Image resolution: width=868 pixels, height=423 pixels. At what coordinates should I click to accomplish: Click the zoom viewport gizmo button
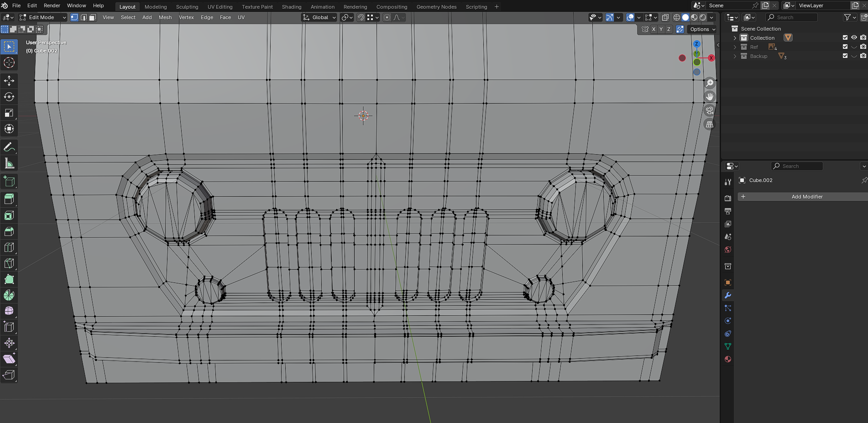pos(710,83)
